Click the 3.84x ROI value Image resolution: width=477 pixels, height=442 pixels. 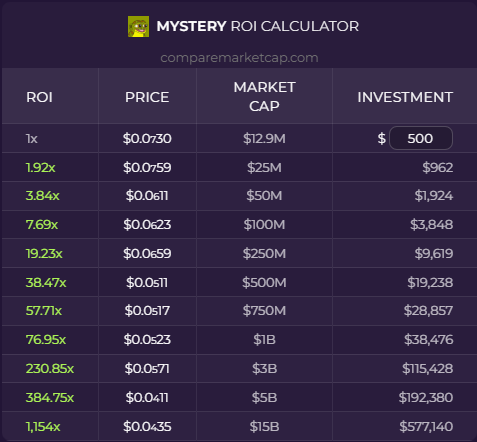(x=42, y=196)
